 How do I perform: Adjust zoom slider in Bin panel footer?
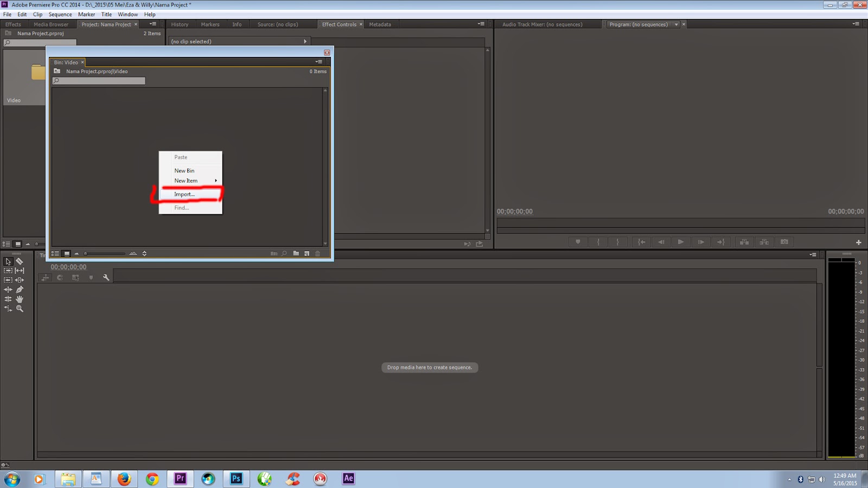point(104,253)
